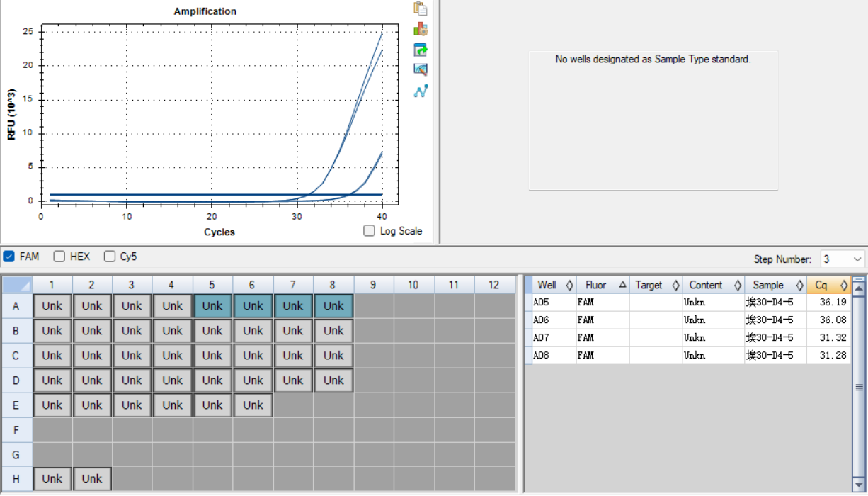
Task: Select well A1 in plate grid
Action: click(x=52, y=306)
